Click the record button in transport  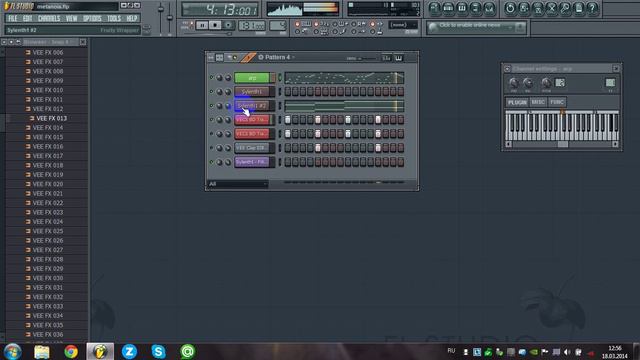[228, 25]
